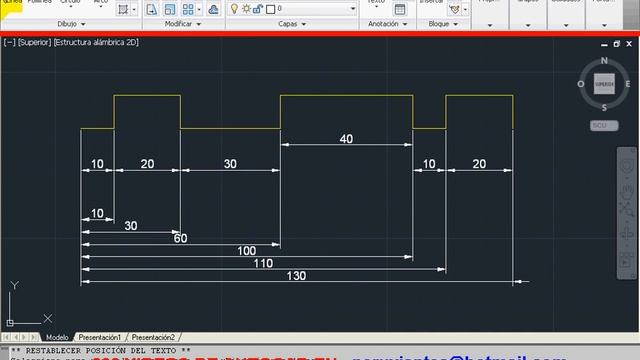This screenshot has width=640, height=360.
Task: Click the scale icon in Modificar panel
Action: click(x=170, y=9)
